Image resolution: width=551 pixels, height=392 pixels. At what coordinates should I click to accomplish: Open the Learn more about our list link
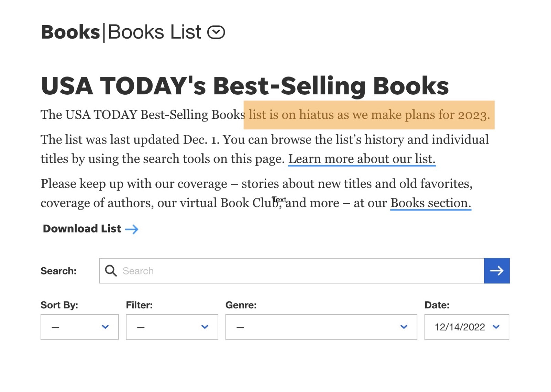[x=362, y=159]
